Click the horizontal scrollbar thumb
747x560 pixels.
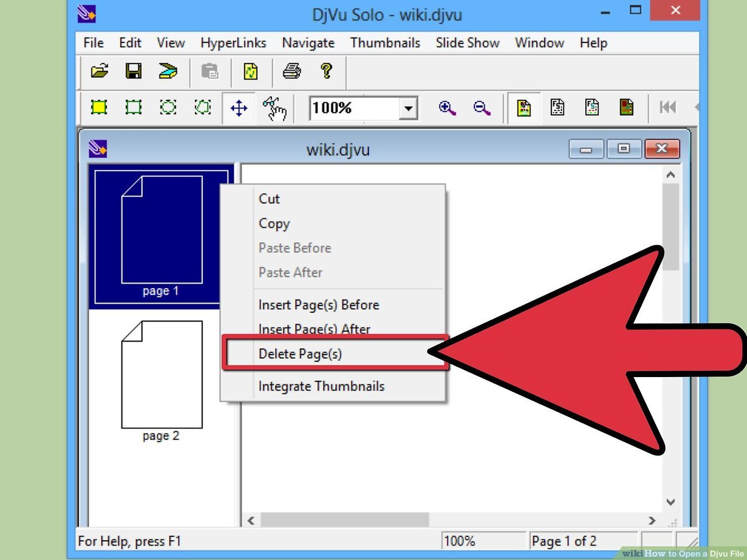pyautogui.click(x=344, y=520)
